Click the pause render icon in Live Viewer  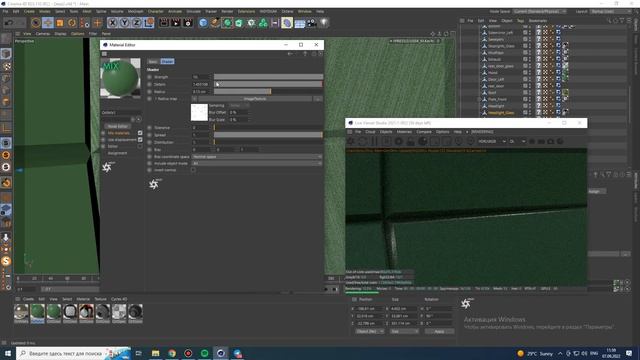[x=374, y=141]
